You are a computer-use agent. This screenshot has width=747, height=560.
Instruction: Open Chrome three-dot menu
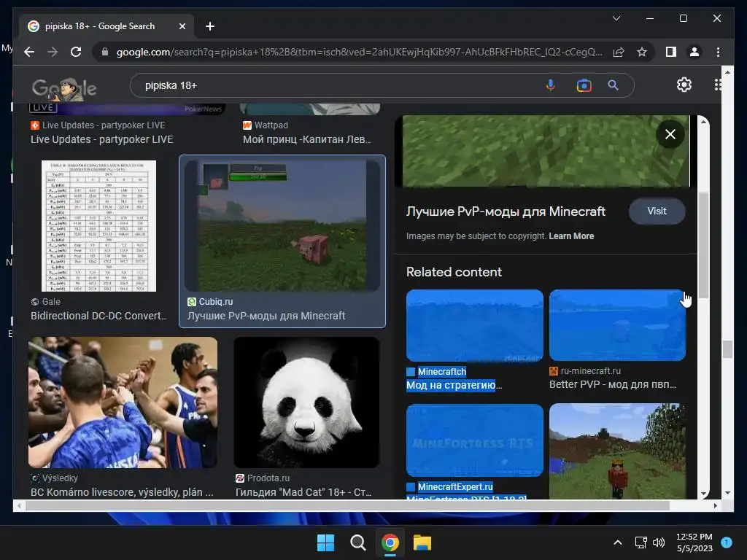[718, 52]
